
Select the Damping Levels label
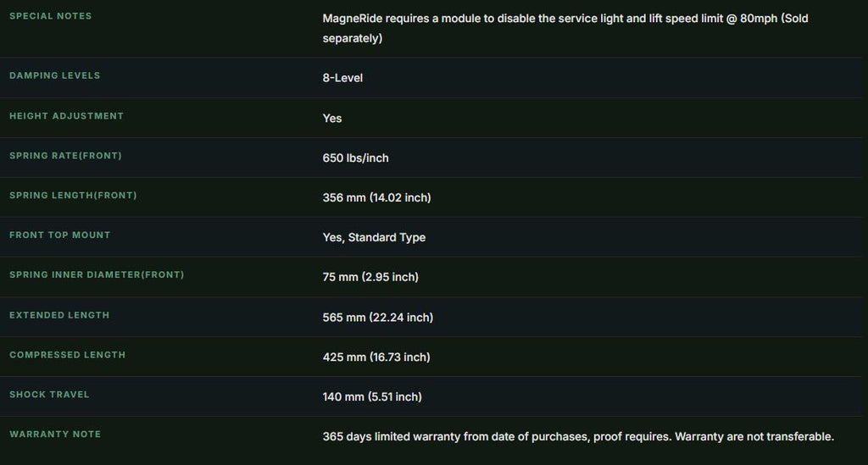(55, 75)
